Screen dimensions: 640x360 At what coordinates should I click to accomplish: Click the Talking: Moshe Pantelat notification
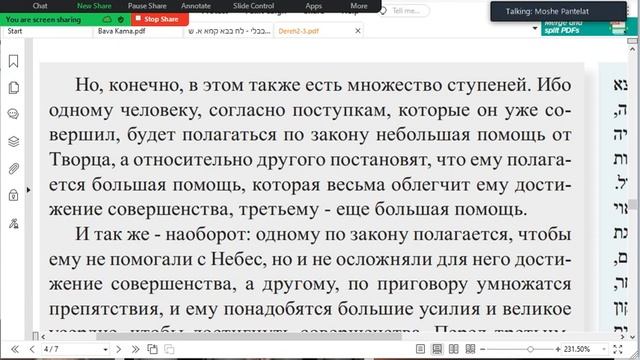pos(558,11)
